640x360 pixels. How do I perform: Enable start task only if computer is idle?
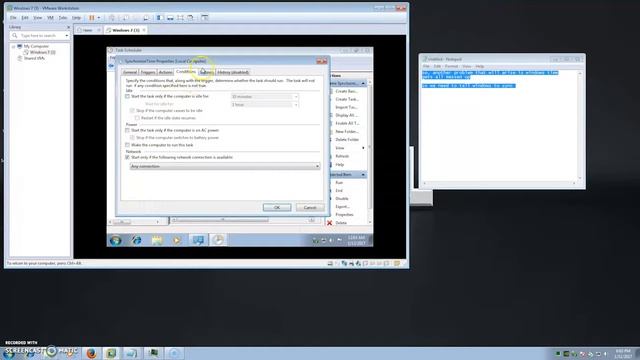tap(127, 96)
